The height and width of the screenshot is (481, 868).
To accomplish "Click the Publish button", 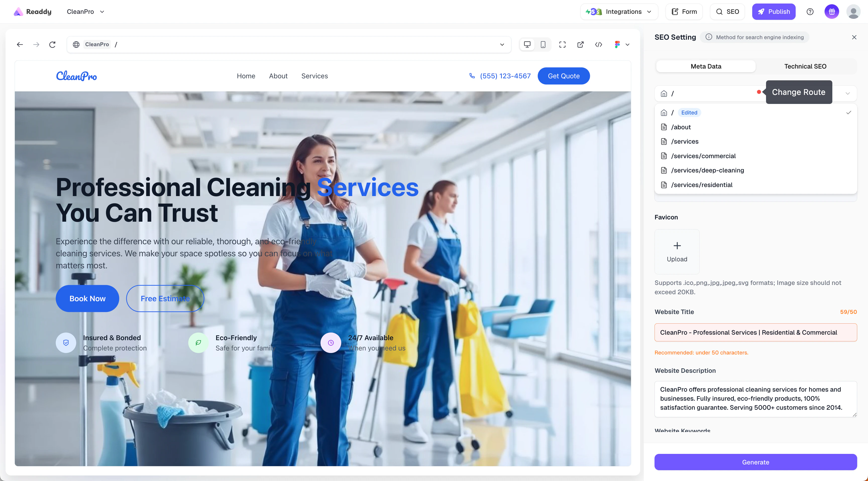I will (773, 12).
